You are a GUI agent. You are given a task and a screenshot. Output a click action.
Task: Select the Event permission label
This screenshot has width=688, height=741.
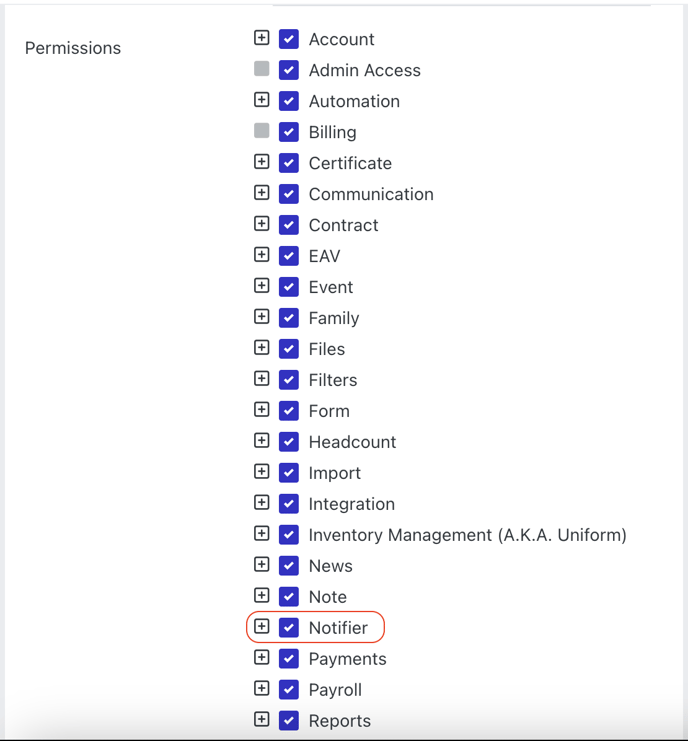point(331,287)
